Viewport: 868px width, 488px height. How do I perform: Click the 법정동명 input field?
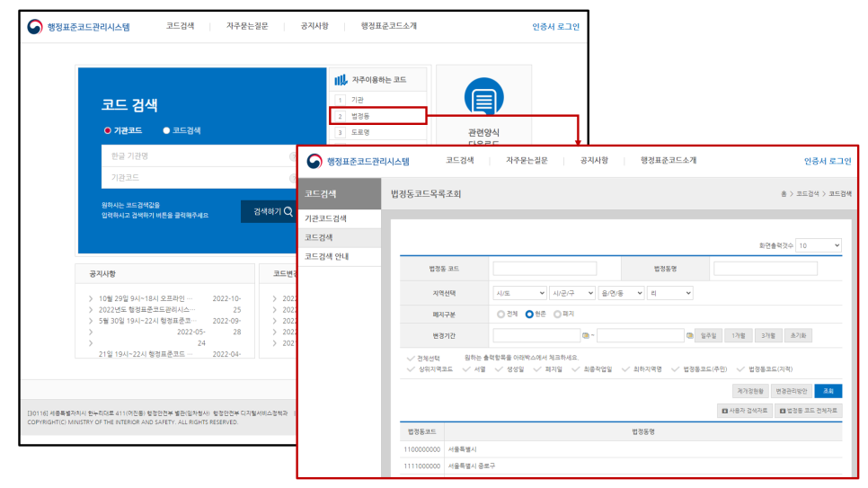tap(766, 269)
